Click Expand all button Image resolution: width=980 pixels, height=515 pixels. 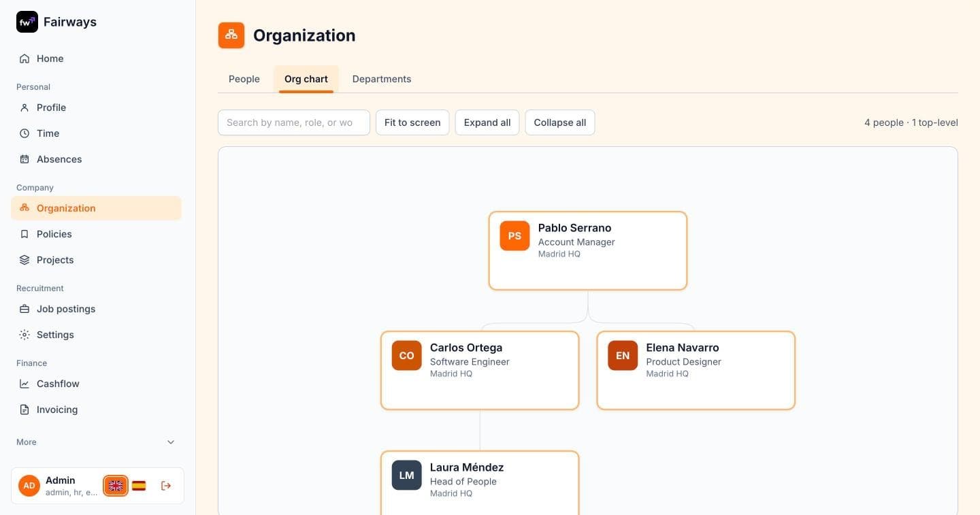tap(487, 122)
